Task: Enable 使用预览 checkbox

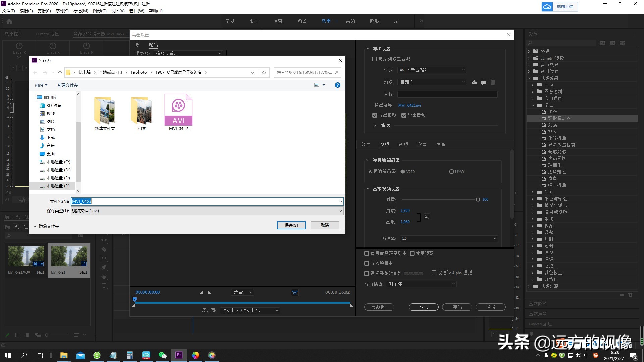Action: pos(412,253)
